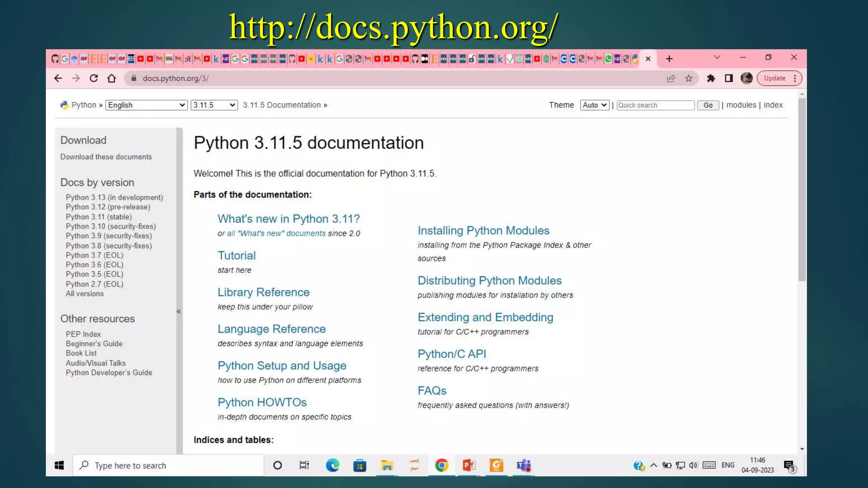Open the Theme Auto dropdown
Screen dimensions: 868x488
tap(595, 105)
